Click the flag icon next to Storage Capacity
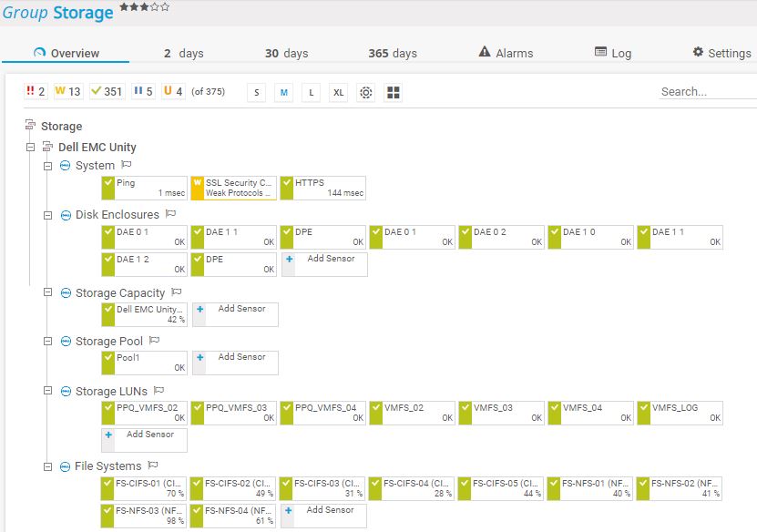The image size is (757, 532). [x=177, y=292]
